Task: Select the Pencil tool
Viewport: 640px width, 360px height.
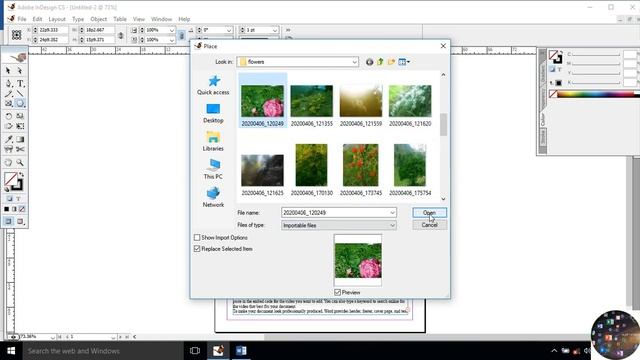Action: coord(8,94)
